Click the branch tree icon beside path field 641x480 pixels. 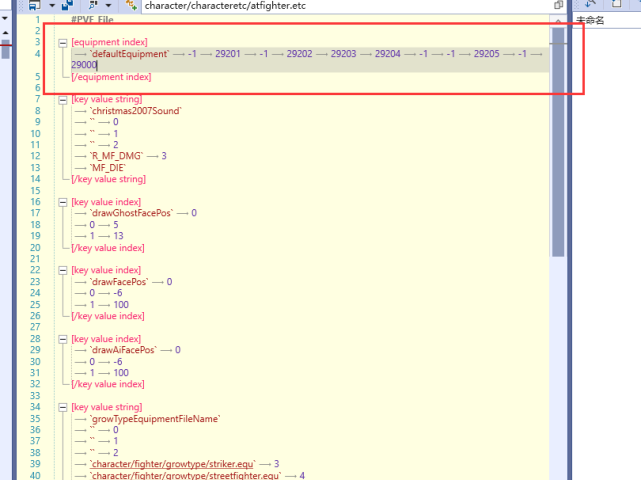(x=130, y=6)
